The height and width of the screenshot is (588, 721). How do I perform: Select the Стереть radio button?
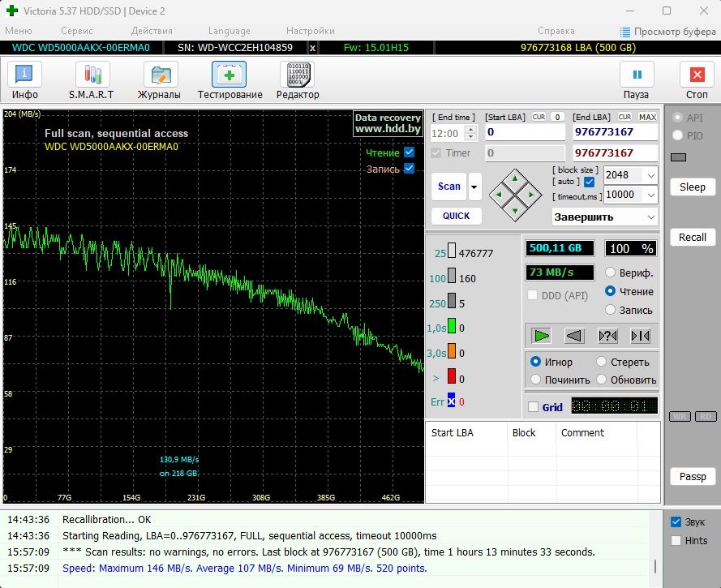[601, 362]
